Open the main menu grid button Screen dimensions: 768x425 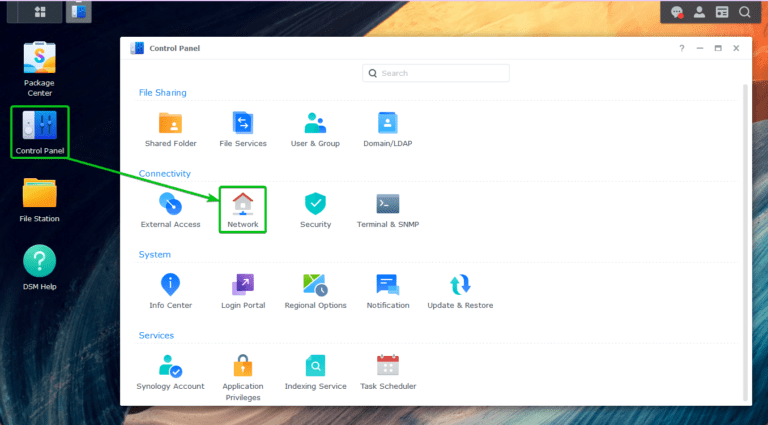coord(40,12)
